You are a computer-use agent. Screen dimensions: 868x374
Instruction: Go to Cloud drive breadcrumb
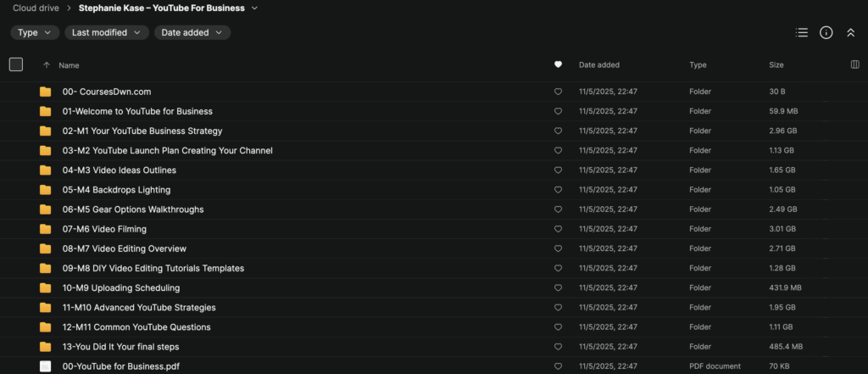(36, 8)
